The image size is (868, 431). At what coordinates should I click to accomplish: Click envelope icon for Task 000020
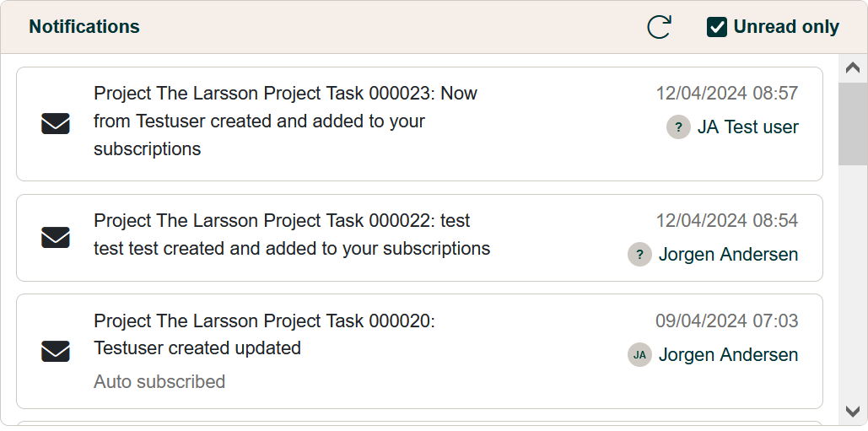(56, 351)
